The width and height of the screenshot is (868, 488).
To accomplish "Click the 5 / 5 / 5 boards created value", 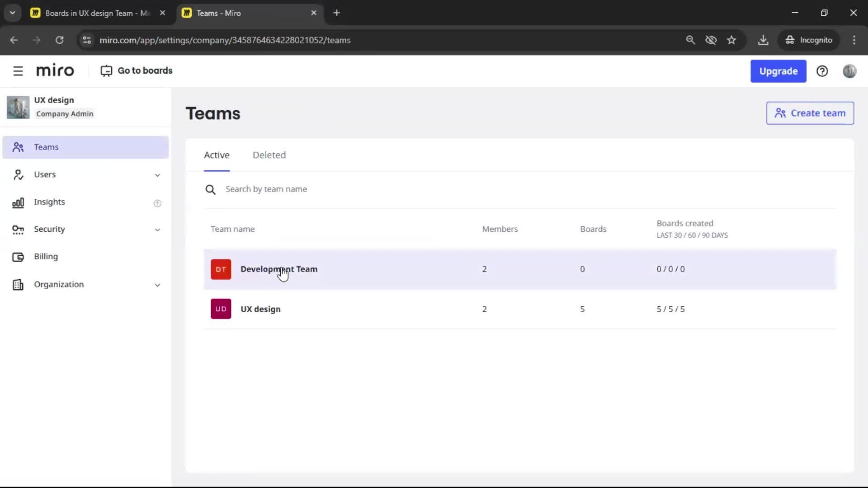I will pyautogui.click(x=670, y=309).
